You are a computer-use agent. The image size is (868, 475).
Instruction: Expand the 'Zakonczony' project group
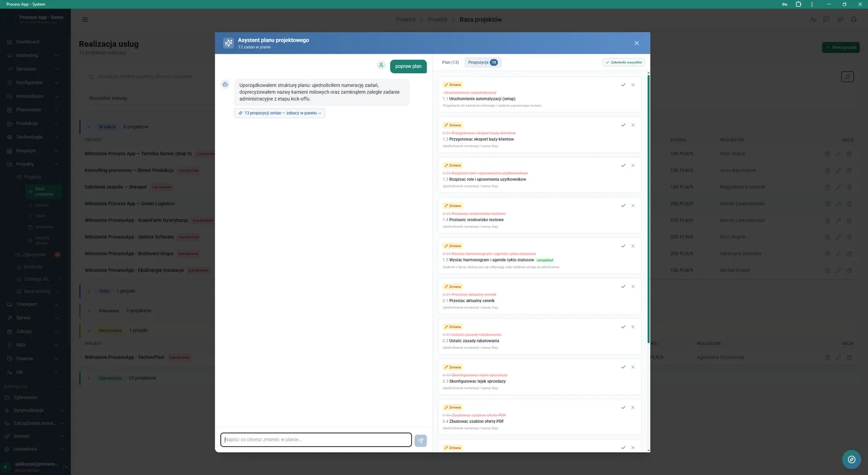click(88, 378)
